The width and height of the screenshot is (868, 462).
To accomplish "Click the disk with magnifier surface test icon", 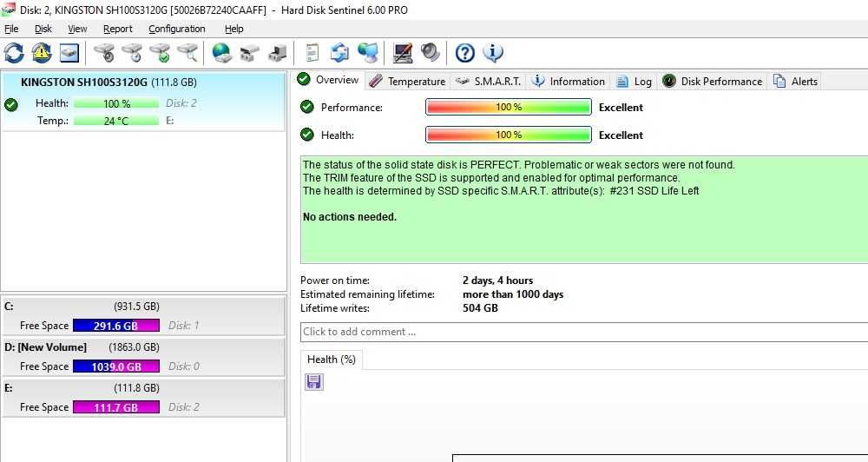I will point(187,53).
